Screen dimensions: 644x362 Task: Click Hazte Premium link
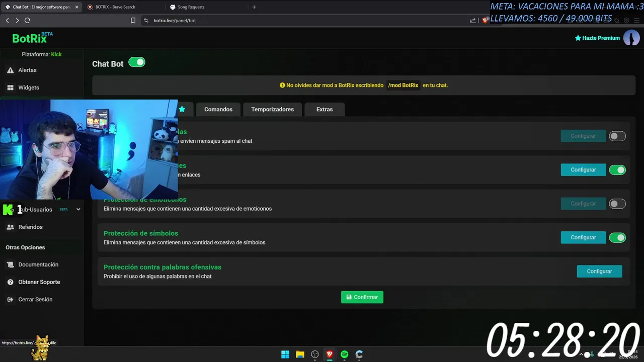pos(597,38)
